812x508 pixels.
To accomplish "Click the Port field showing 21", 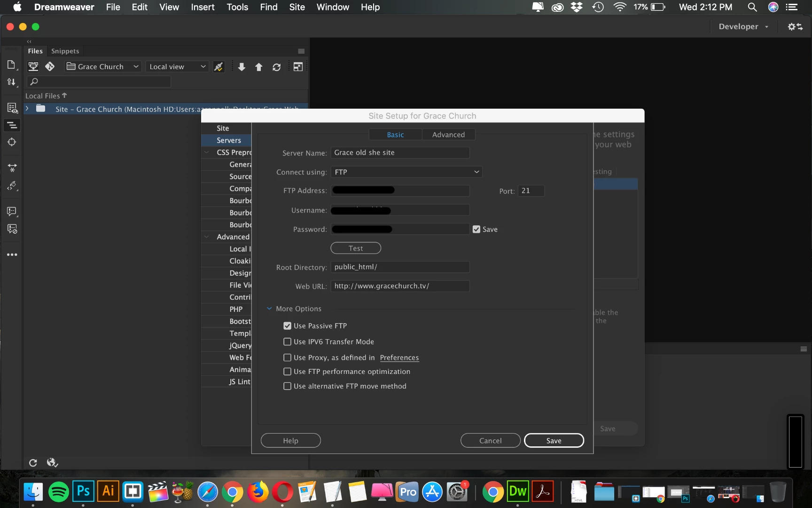I will pyautogui.click(x=531, y=191).
